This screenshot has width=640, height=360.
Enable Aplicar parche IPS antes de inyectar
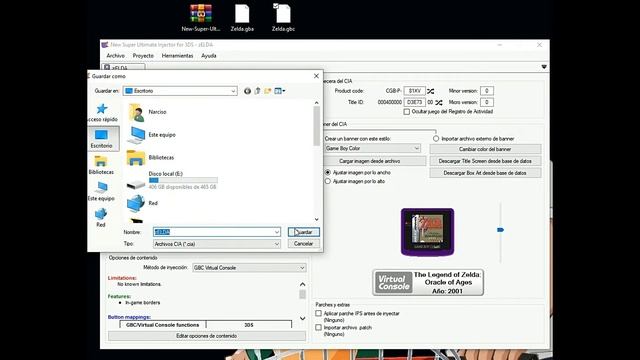pyautogui.click(x=318, y=313)
